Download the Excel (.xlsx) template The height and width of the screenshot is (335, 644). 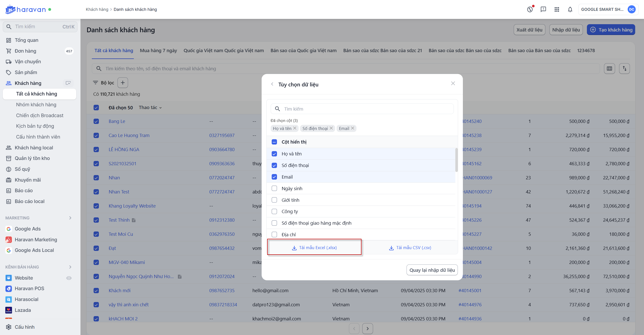(x=314, y=248)
